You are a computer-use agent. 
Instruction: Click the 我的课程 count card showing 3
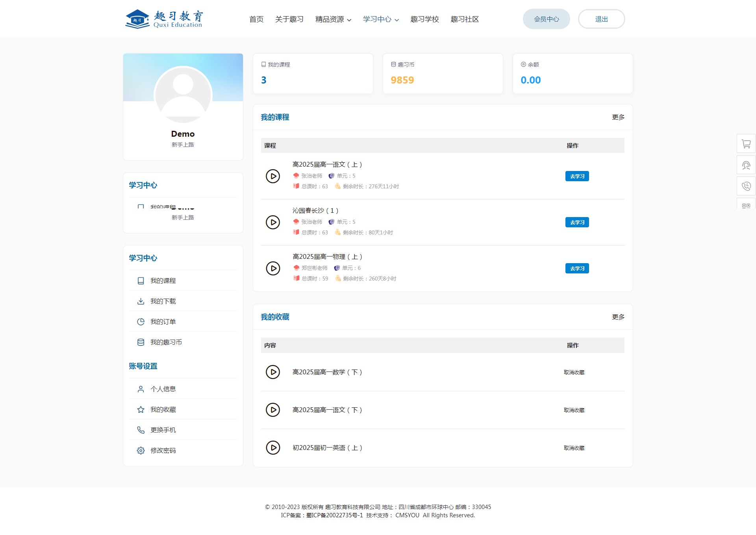pyautogui.click(x=313, y=74)
